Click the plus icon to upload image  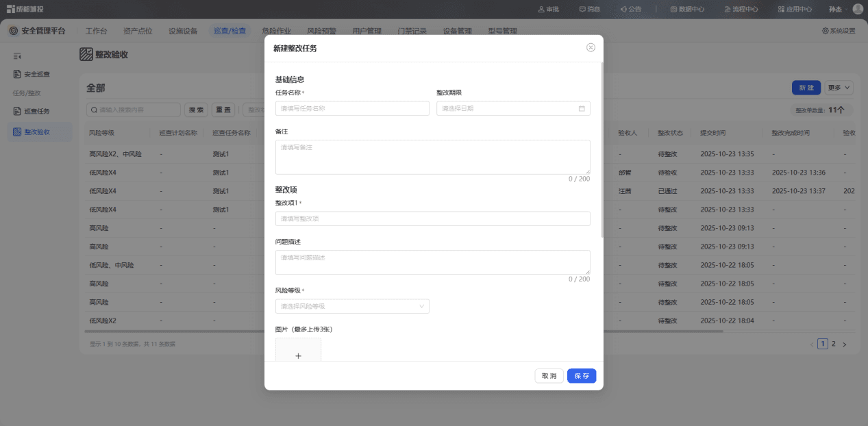tap(298, 356)
